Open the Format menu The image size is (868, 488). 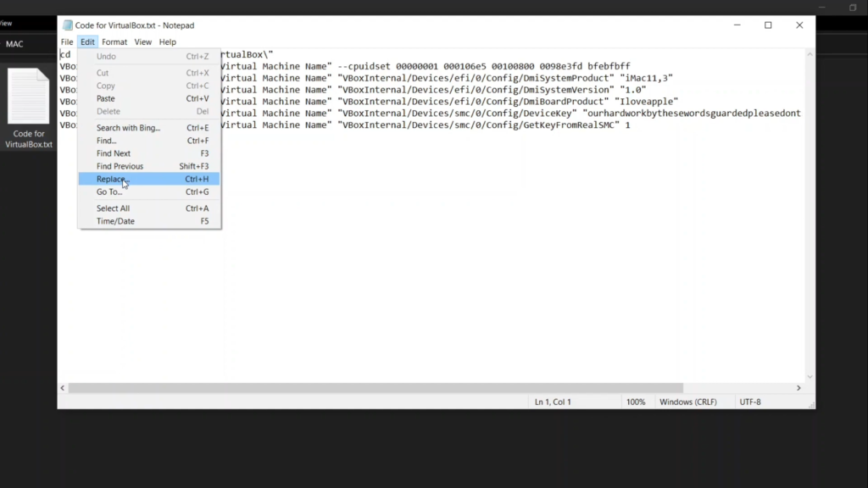(x=114, y=42)
